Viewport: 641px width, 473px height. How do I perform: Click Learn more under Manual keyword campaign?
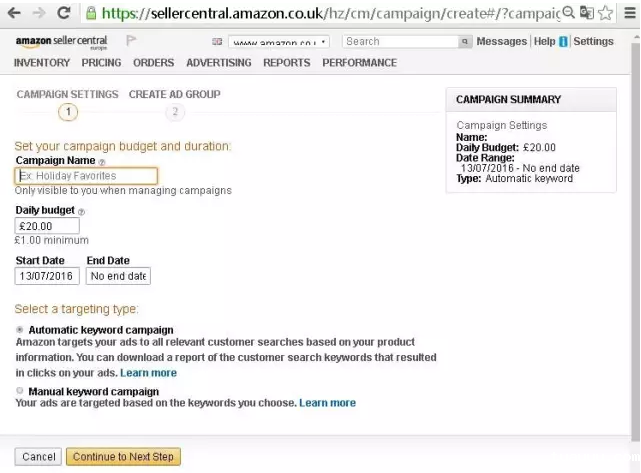point(327,403)
